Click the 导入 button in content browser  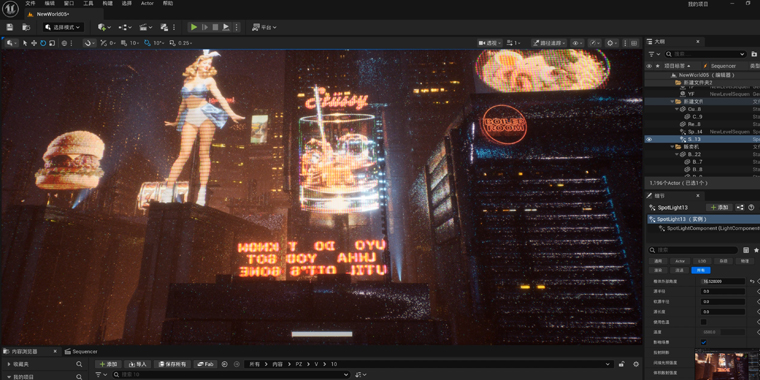click(137, 364)
